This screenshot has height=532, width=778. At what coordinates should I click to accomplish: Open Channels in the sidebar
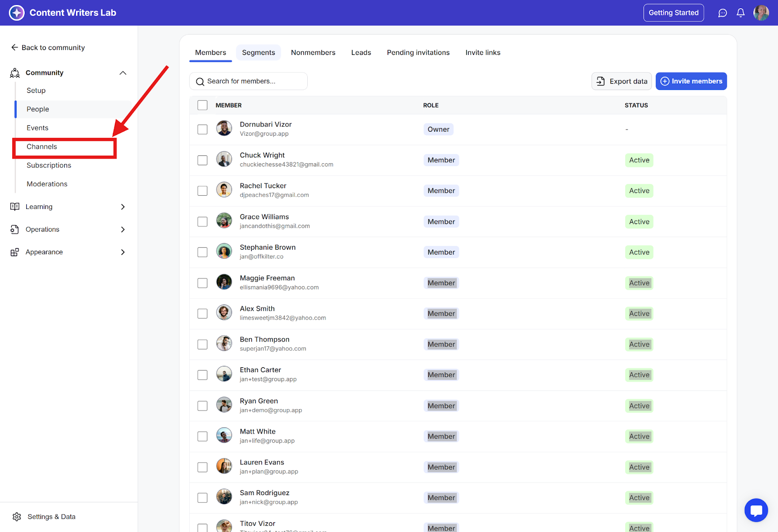(x=42, y=147)
